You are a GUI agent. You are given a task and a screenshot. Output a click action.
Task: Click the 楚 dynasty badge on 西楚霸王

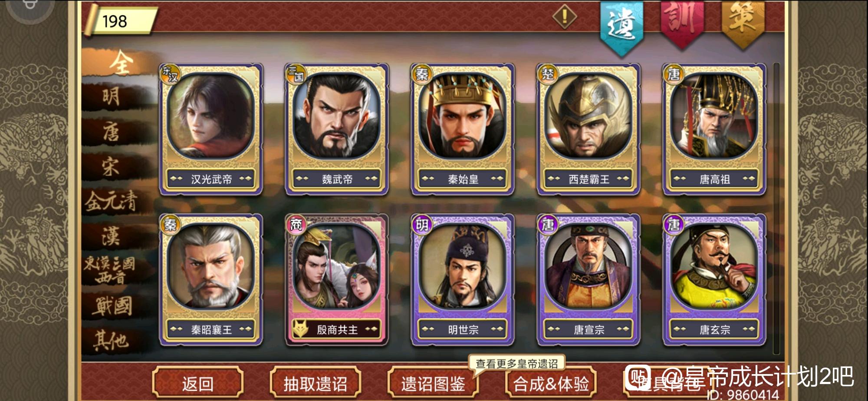pyautogui.click(x=548, y=74)
